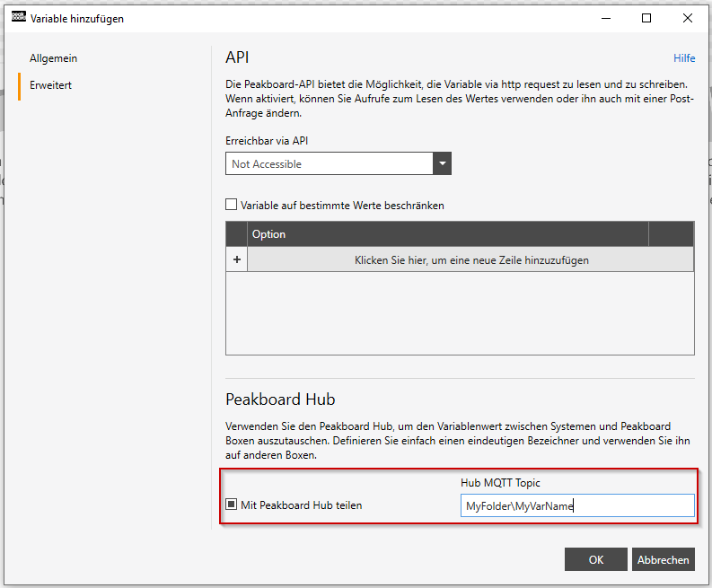Minimize the Variable hinzufügen window
Screen dimensions: 712x588
[606, 18]
